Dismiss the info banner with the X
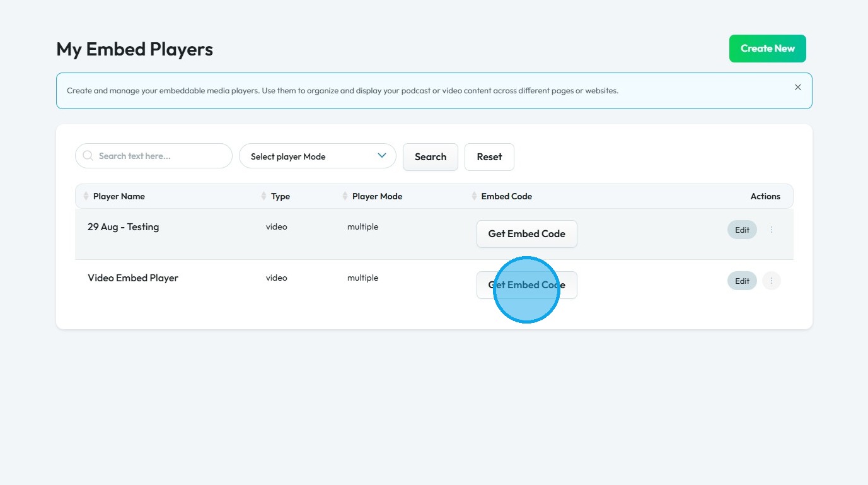Viewport: 868px width, 485px height. pos(797,88)
